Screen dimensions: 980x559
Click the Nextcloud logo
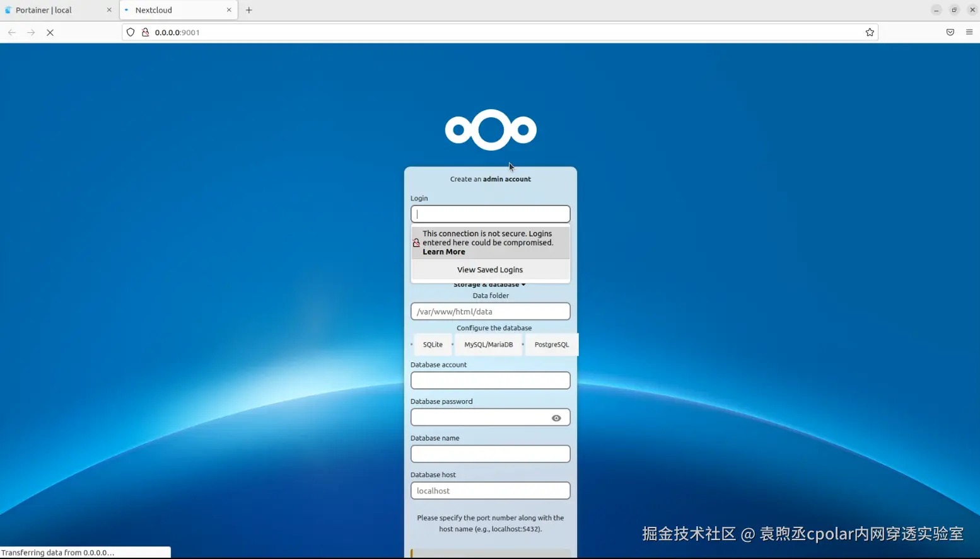click(491, 130)
